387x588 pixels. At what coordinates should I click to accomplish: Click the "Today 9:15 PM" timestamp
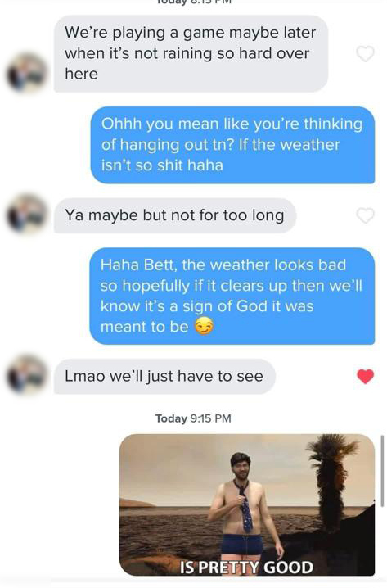coord(193,418)
